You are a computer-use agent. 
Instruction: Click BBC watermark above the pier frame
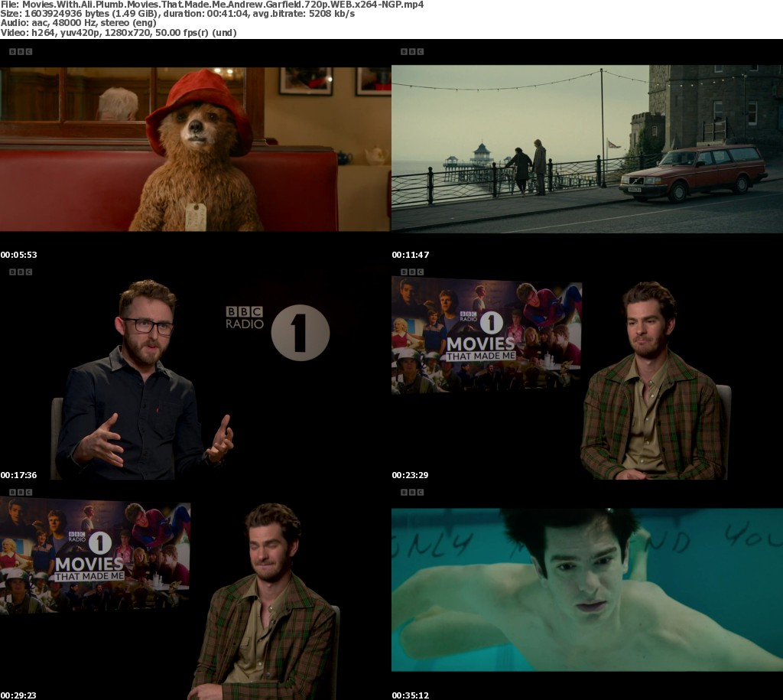tap(411, 51)
